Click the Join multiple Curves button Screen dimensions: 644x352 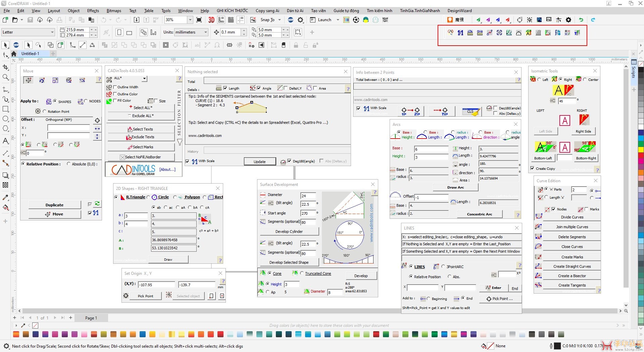(x=572, y=227)
